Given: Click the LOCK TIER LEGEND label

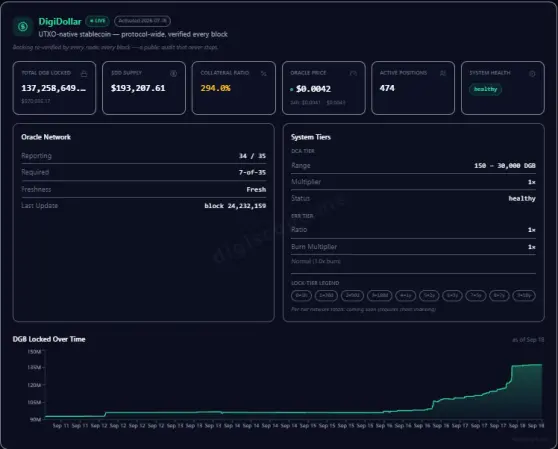Looking at the screenshot, I should [x=315, y=283].
